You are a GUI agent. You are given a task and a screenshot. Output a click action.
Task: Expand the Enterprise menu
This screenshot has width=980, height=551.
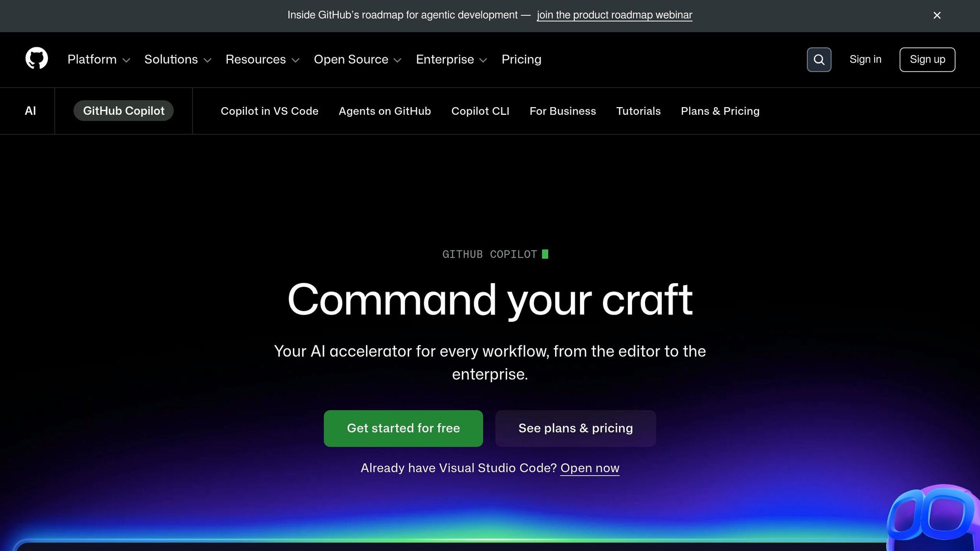coord(451,59)
